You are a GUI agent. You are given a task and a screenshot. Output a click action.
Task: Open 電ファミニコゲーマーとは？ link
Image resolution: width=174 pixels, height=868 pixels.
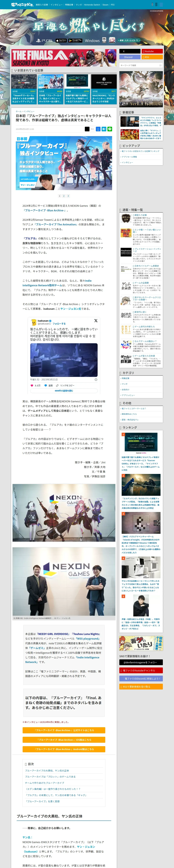click(134, 408)
